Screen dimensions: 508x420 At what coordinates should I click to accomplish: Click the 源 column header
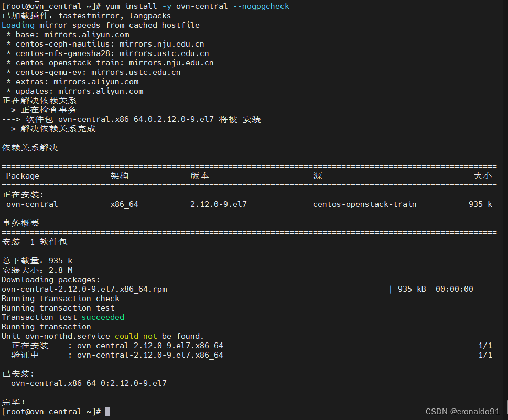(x=317, y=176)
